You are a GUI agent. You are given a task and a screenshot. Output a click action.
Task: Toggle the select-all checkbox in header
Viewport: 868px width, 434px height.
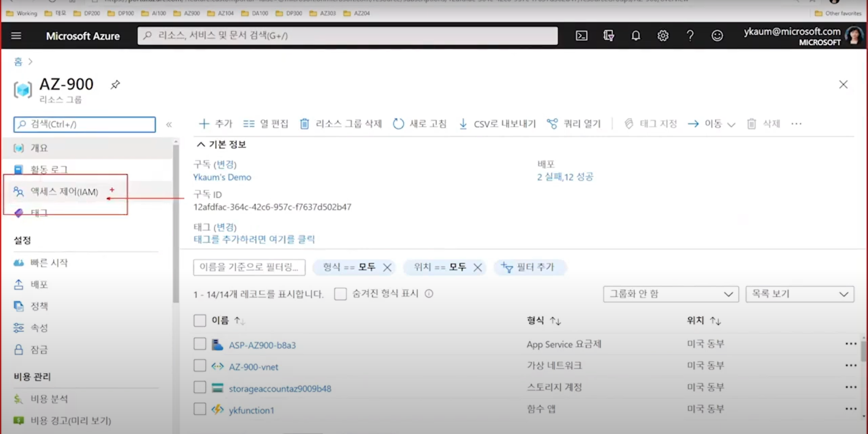tap(200, 321)
